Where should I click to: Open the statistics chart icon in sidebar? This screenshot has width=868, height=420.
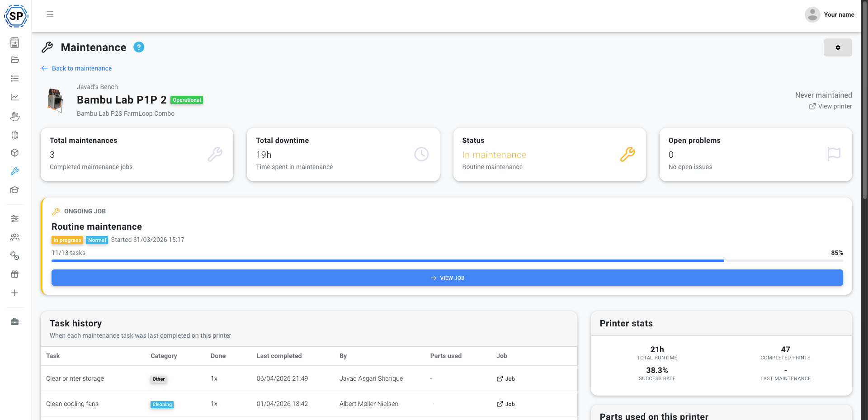point(15,97)
